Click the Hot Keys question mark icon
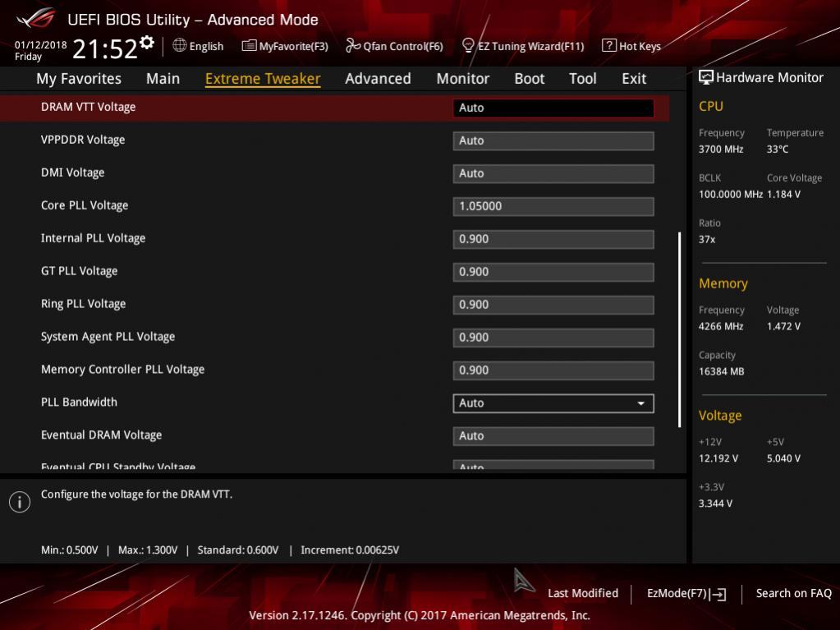The image size is (840, 630). 609,45
